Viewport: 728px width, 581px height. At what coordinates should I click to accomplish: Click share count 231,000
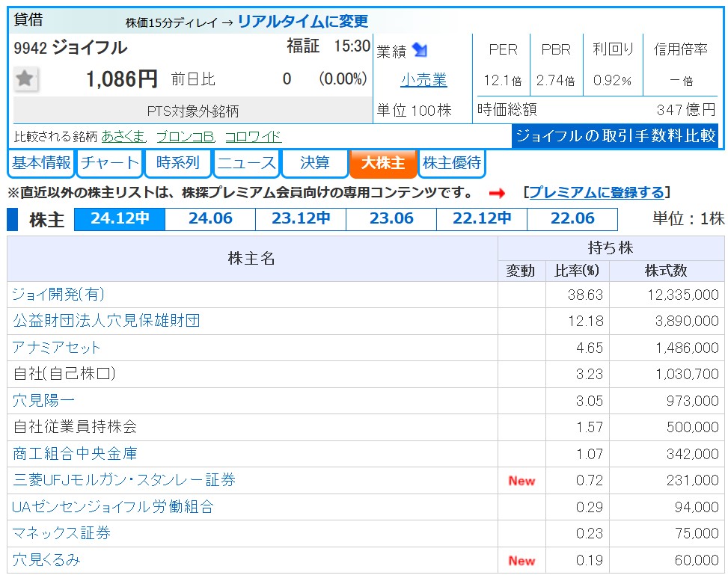(692, 480)
